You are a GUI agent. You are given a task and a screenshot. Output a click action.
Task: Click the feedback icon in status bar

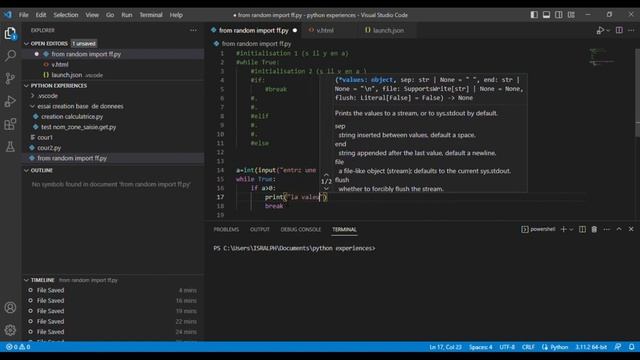pyautogui.click(x=618, y=347)
